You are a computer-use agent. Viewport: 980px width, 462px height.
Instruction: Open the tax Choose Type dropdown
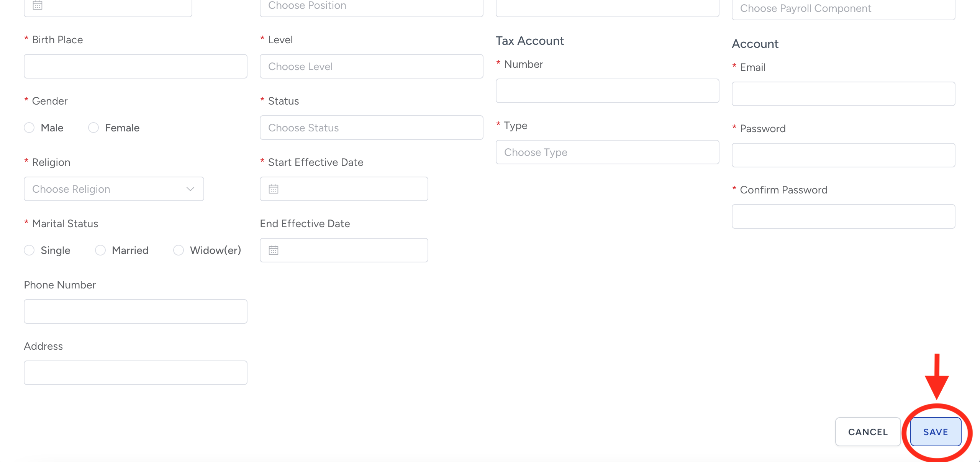click(x=607, y=152)
